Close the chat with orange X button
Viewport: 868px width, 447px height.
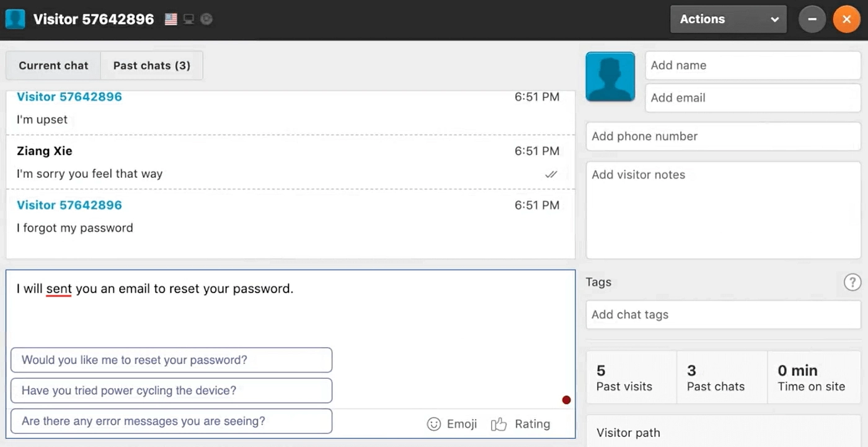(846, 19)
